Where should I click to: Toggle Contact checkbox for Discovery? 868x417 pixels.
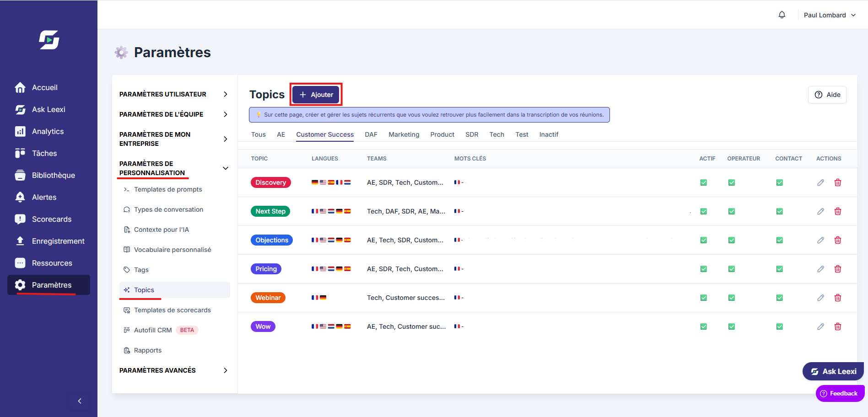780,182
